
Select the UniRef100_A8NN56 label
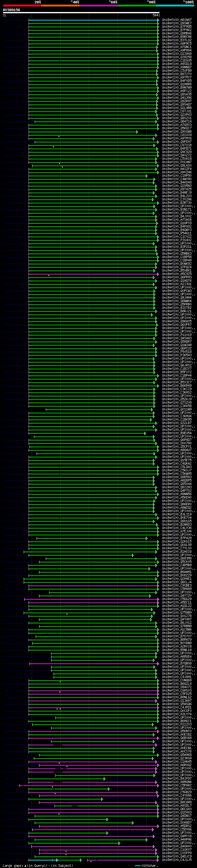[x=177, y=494]
